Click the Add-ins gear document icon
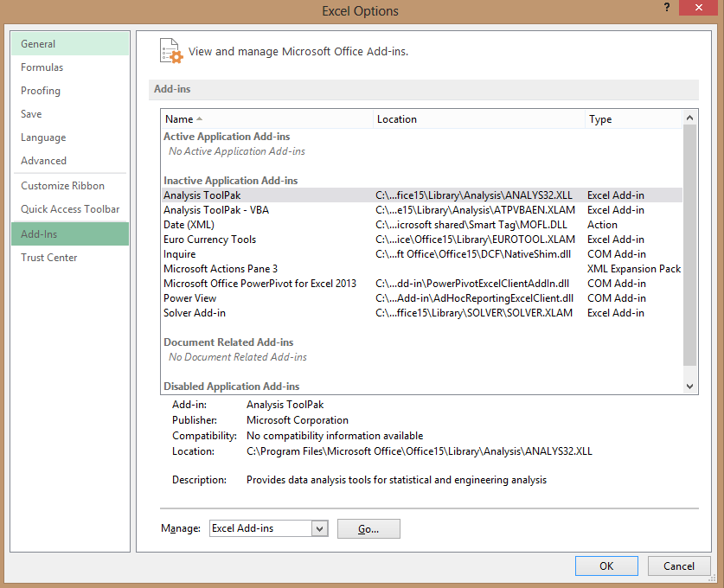Screen dimensions: 724x588 tap(171, 51)
